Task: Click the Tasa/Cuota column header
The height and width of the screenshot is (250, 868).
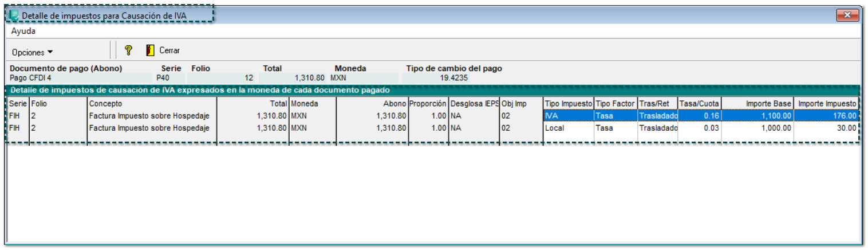Action: (700, 104)
